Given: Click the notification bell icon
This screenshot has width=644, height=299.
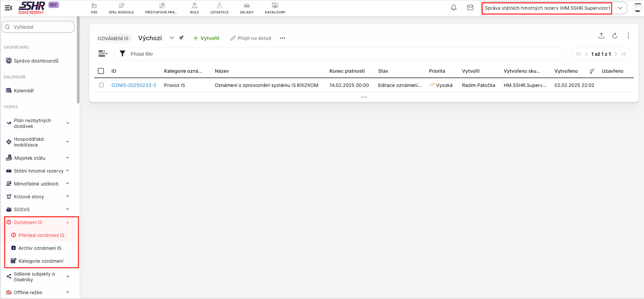Looking at the screenshot, I should tap(454, 7).
